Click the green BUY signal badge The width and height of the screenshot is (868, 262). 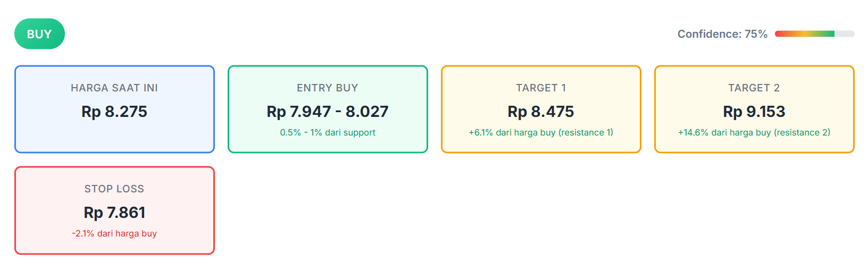pyautogui.click(x=39, y=34)
